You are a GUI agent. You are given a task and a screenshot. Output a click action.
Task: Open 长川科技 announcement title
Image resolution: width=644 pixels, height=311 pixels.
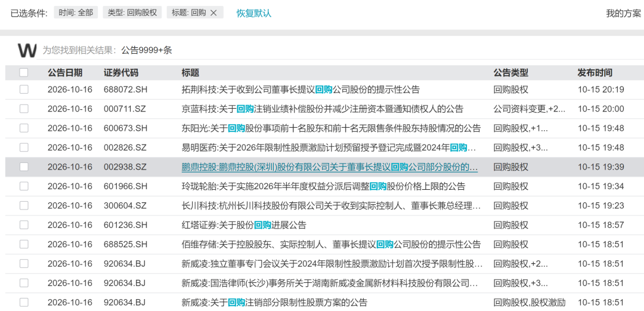click(331, 205)
